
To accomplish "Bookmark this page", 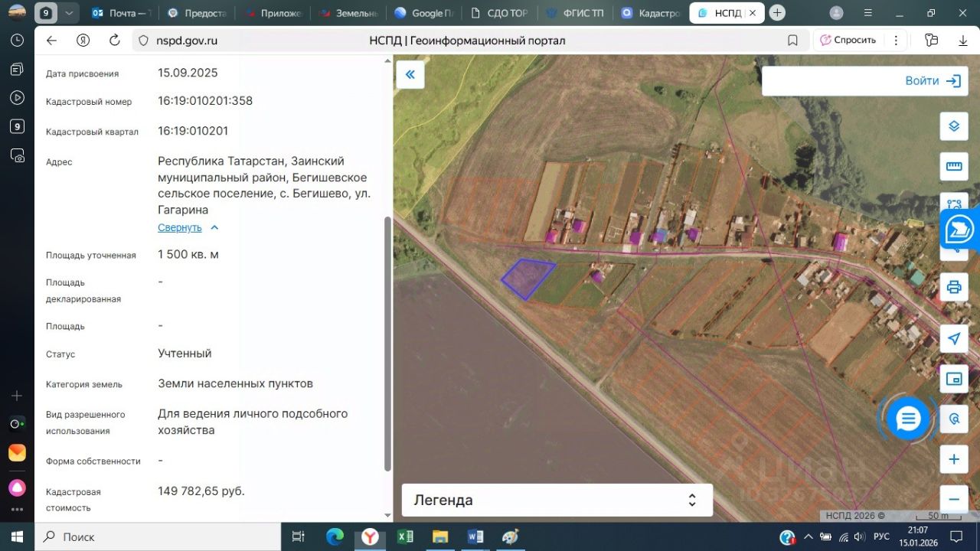I will pyautogui.click(x=793, y=41).
